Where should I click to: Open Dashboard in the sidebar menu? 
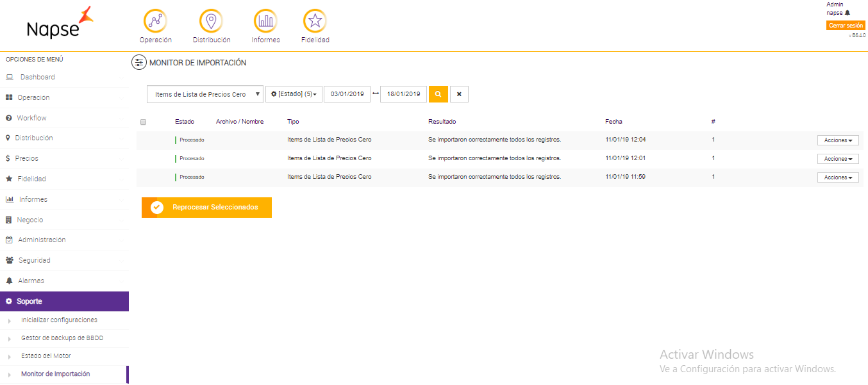click(37, 78)
